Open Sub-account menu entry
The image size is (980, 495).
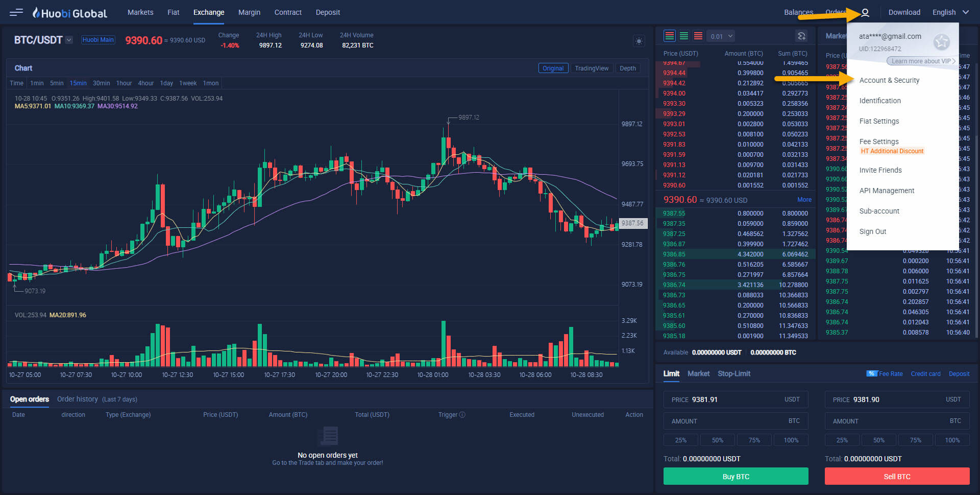(879, 211)
